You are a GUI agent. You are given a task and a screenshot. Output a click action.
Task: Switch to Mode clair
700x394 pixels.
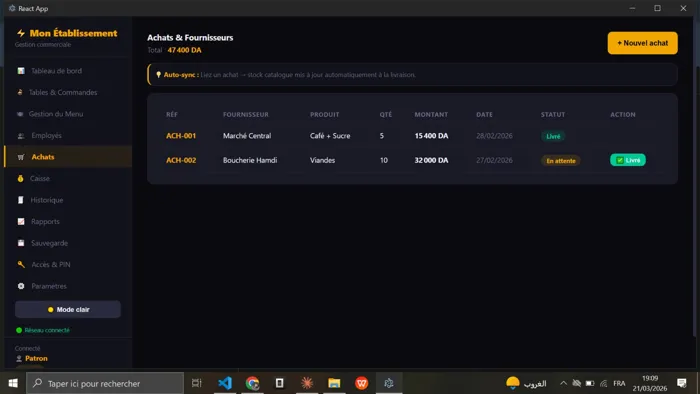68,309
